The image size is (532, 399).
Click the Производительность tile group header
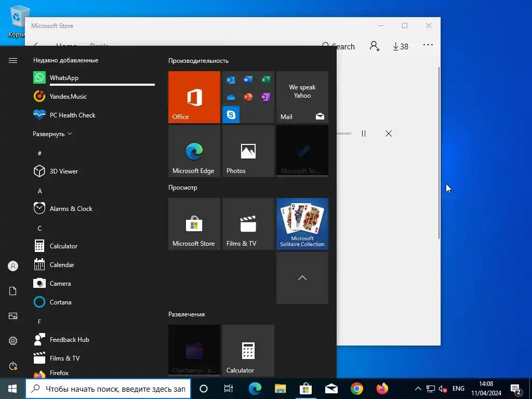pyautogui.click(x=198, y=61)
